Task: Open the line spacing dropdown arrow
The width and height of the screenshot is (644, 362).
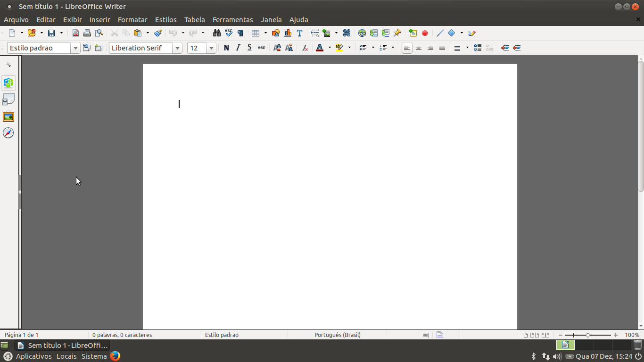Action: click(x=467, y=48)
